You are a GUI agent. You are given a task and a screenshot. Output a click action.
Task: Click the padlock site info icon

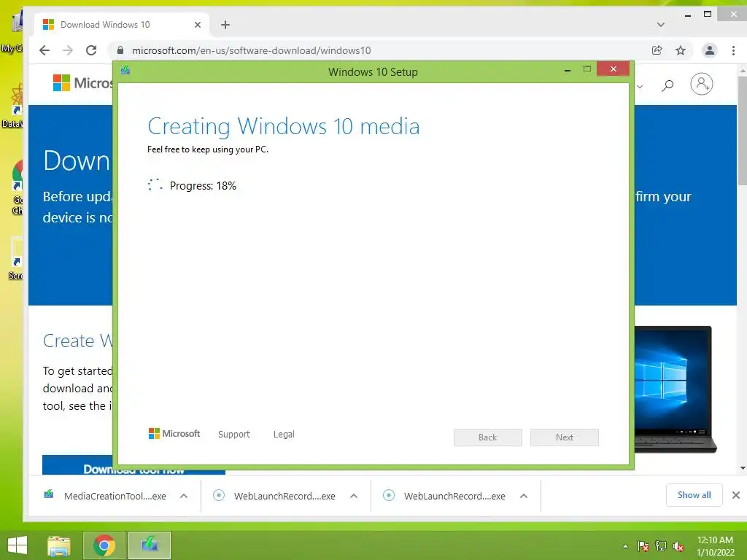tap(120, 50)
